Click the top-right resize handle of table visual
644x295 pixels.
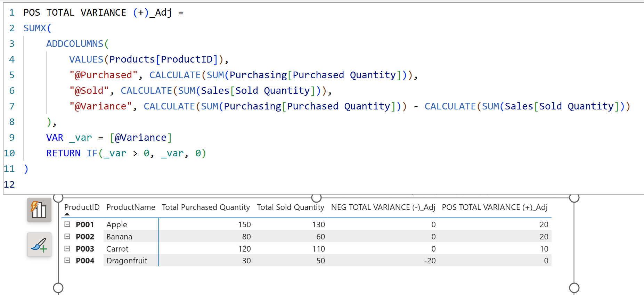574,198
